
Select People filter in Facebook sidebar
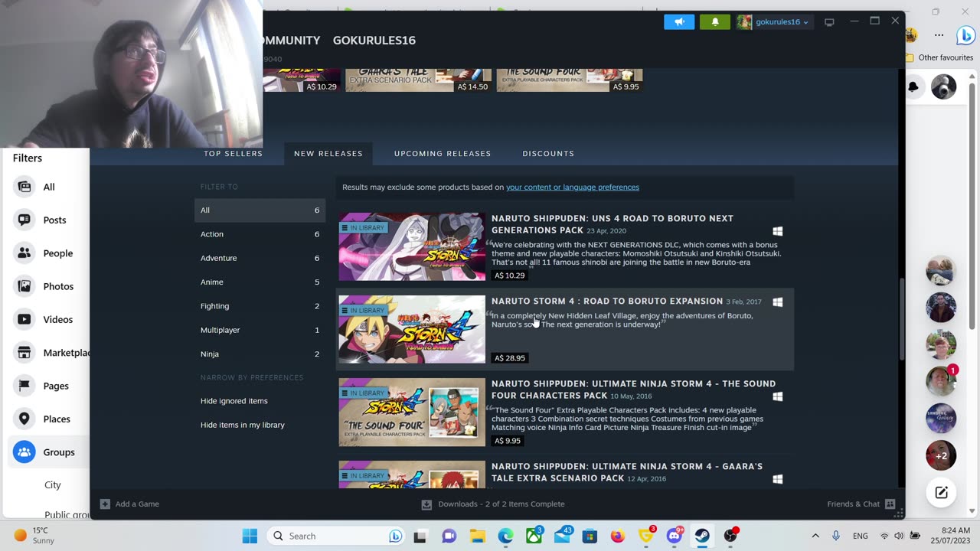(x=47, y=253)
